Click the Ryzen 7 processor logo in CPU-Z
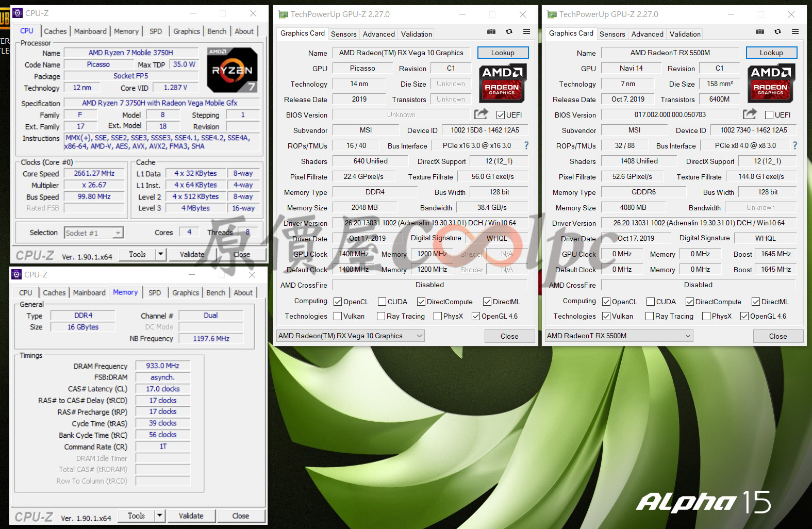The height and width of the screenshot is (529, 812). click(x=232, y=70)
